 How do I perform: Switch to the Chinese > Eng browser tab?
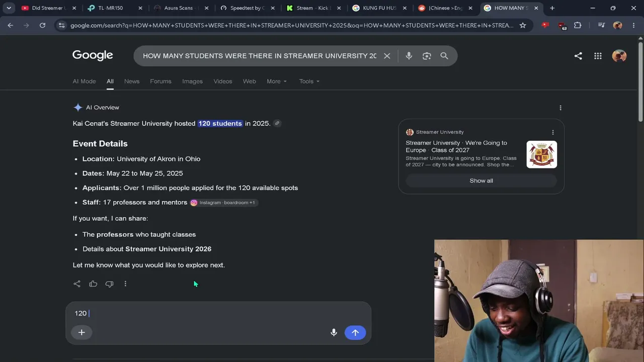[445, 8]
